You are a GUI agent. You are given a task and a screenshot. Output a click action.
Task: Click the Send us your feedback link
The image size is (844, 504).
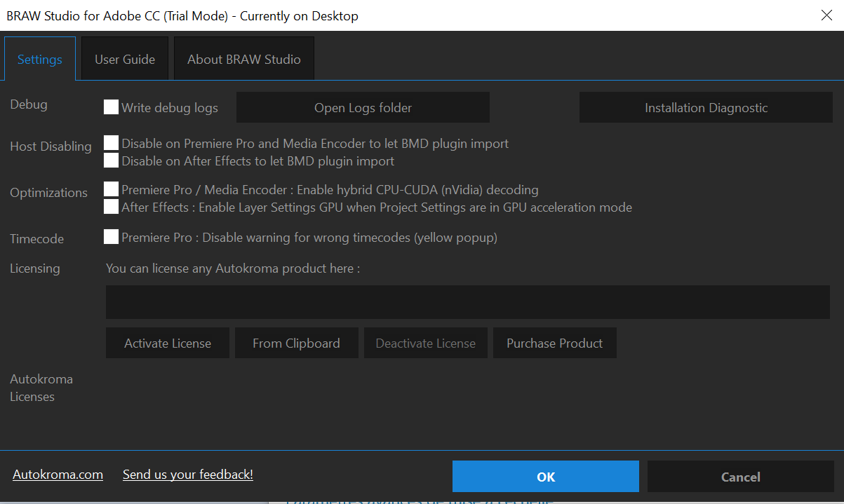[x=188, y=475]
